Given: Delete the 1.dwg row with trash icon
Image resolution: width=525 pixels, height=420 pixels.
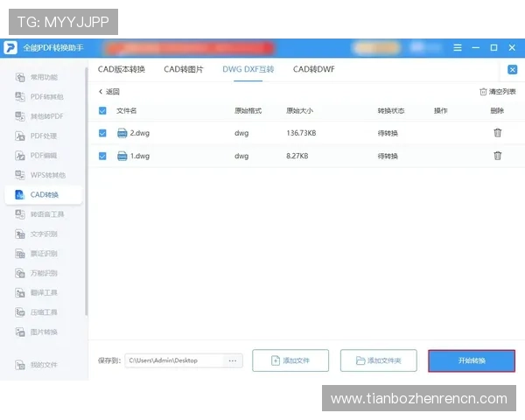Looking at the screenshot, I should [x=498, y=156].
